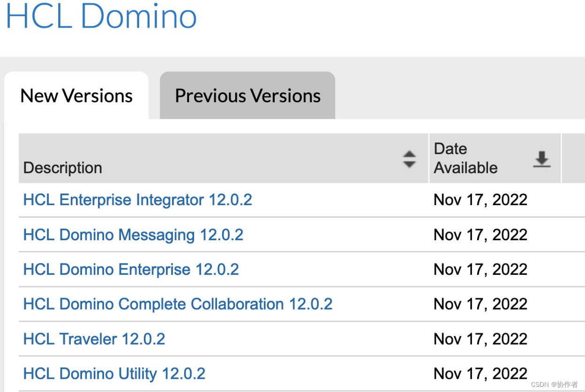The height and width of the screenshot is (392, 585).
Task: Select date in Complete Collaboration row
Action: click(480, 304)
